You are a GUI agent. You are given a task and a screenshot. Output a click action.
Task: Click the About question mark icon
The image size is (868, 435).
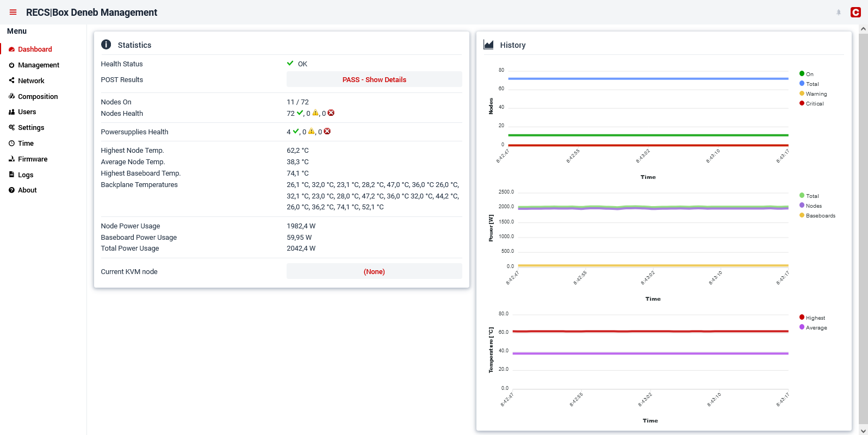[11, 190]
